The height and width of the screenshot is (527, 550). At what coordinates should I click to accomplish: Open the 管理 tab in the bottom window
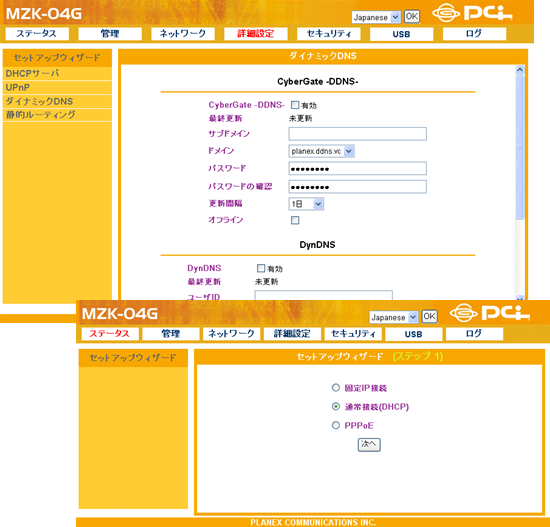click(170, 334)
